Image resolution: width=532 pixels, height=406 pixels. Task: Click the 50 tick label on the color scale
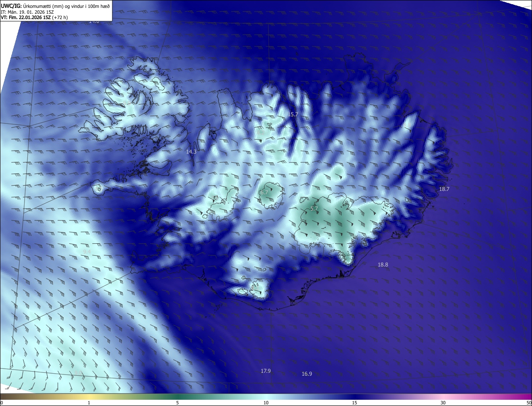[x=529, y=403]
